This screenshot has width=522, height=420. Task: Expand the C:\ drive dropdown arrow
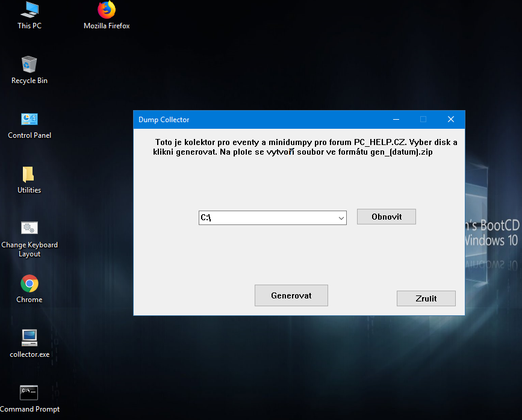click(x=341, y=218)
